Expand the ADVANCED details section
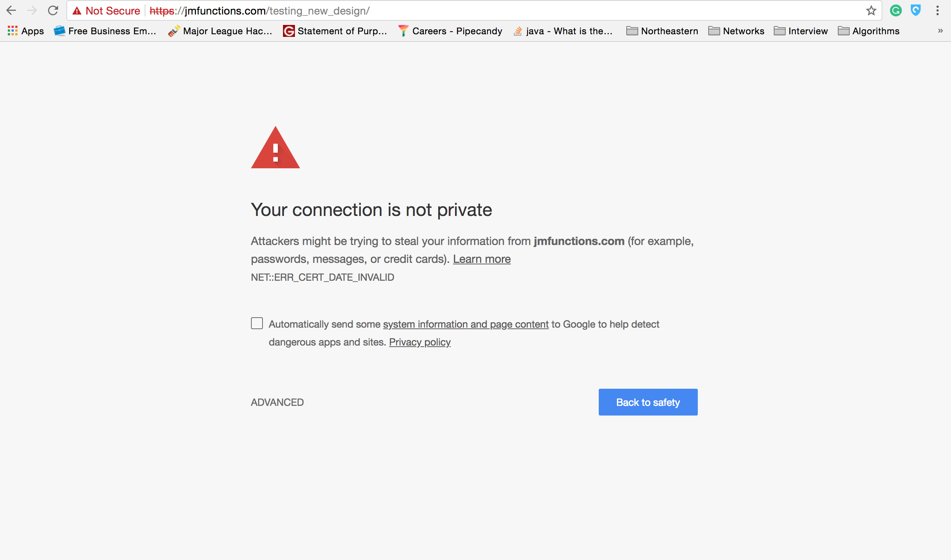Viewport: 951px width, 560px height. [277, 402]
